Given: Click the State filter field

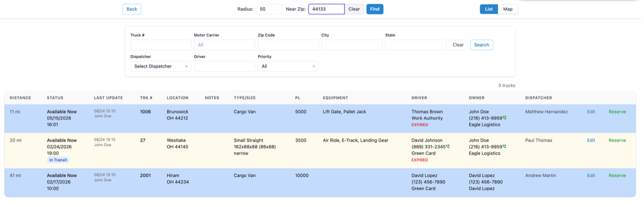Looking at the screenshot, I should [415, 45].
